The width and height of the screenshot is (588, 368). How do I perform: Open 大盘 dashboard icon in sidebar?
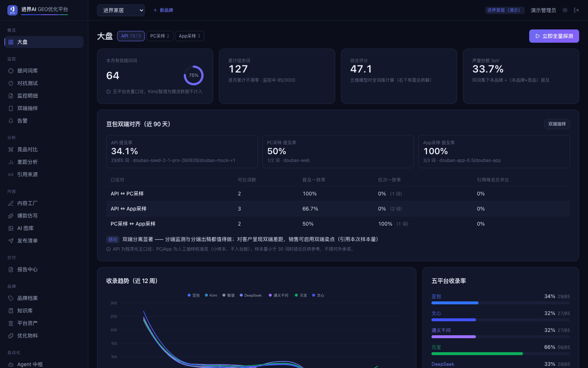point(11,42)
